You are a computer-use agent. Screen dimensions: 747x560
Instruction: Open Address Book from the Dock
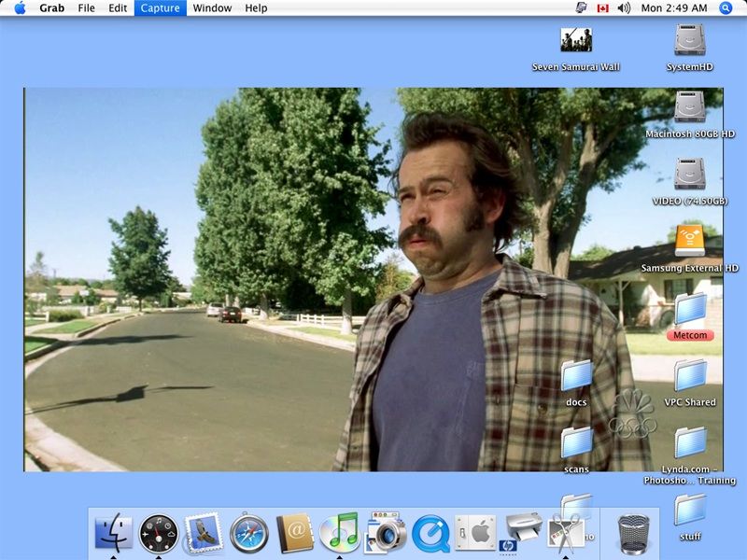[x=294, y=533]
